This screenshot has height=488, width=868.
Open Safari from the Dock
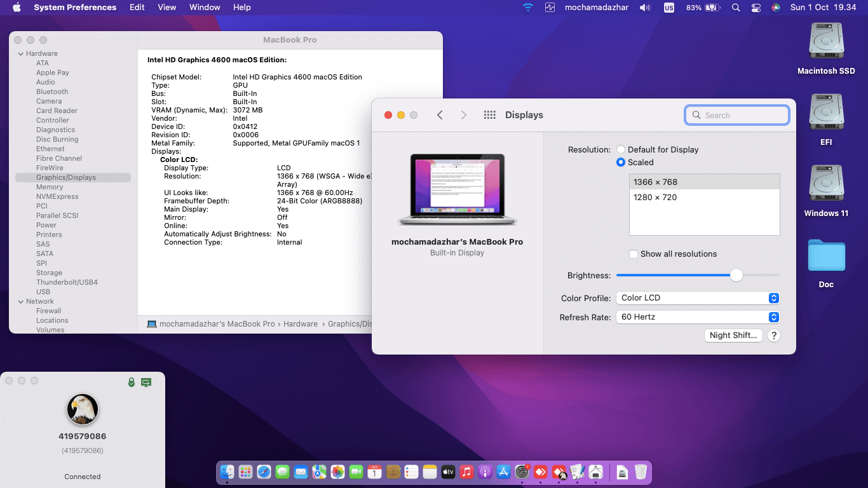(262, 473)
